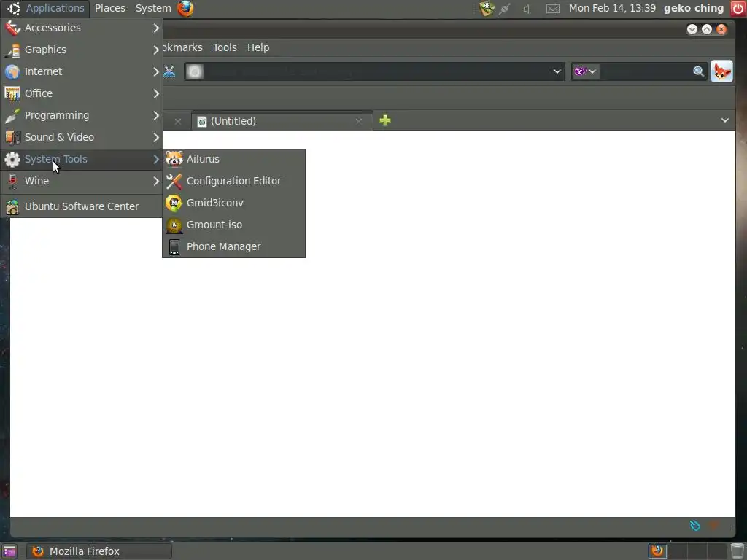
Task: Click the workspace switcher Firefox box
Action: pos(657,551)
